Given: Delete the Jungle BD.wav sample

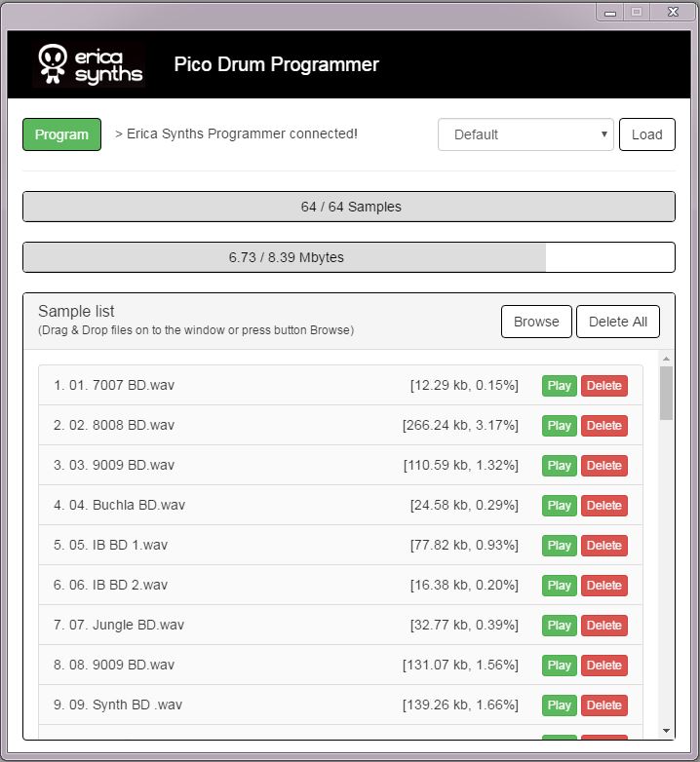Looking at the screenshot, I should pyautogui.click(x=604, y=626).
